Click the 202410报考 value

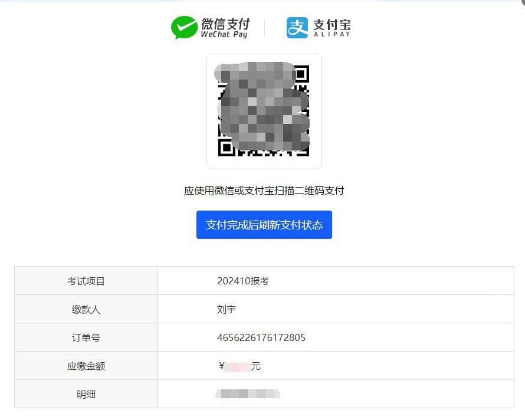243,281
